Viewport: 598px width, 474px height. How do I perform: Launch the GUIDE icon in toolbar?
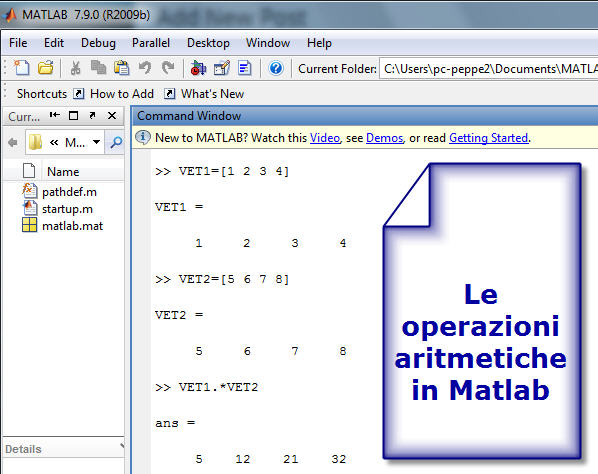tap(222, 68)
